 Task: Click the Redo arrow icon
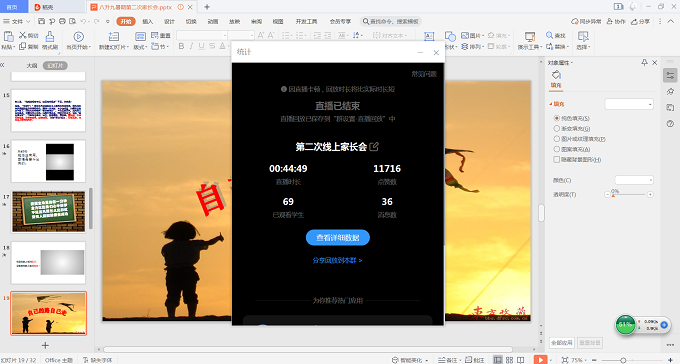point(96,21)
